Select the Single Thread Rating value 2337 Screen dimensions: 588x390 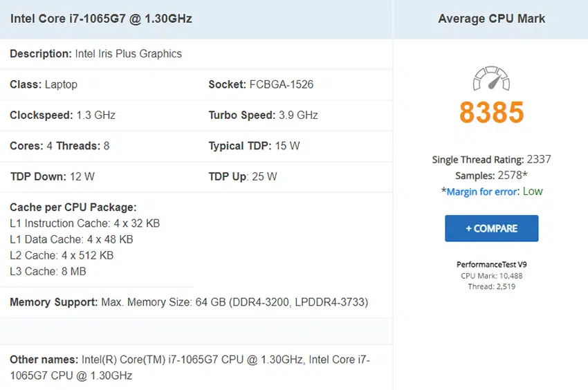pyautogui.click(x=538, y=159)
